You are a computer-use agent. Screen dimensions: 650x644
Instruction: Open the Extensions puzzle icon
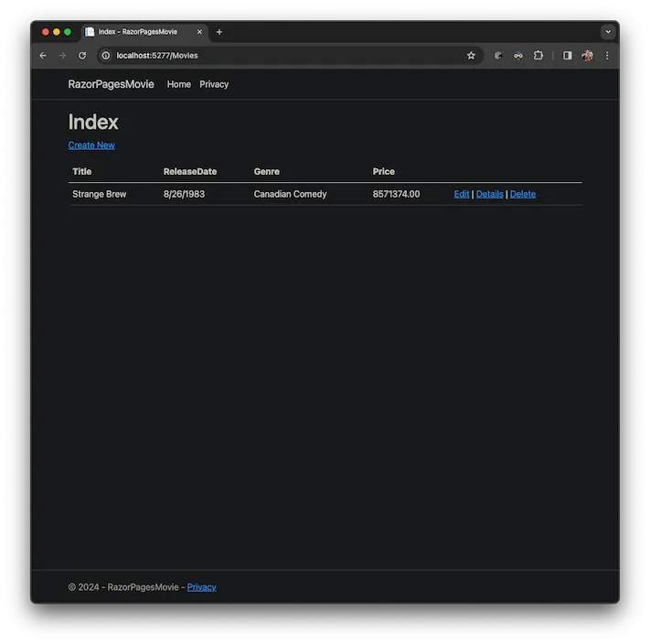[x=538, y=56]
